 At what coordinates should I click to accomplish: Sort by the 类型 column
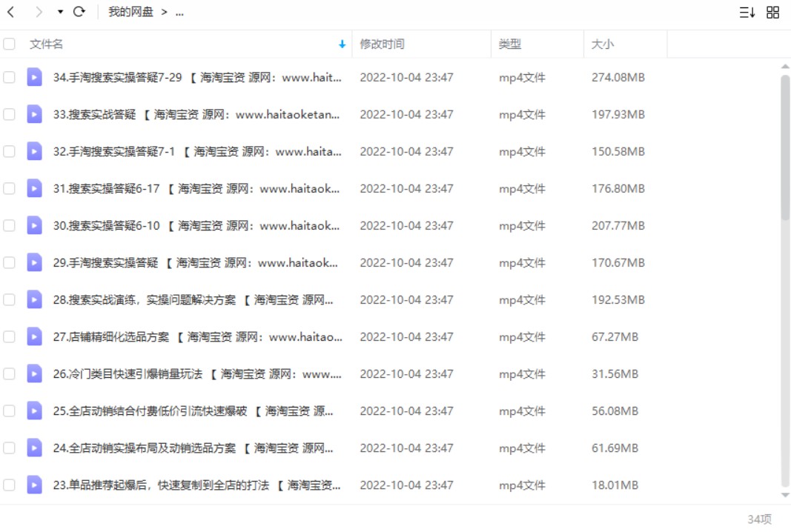point(509,44)
